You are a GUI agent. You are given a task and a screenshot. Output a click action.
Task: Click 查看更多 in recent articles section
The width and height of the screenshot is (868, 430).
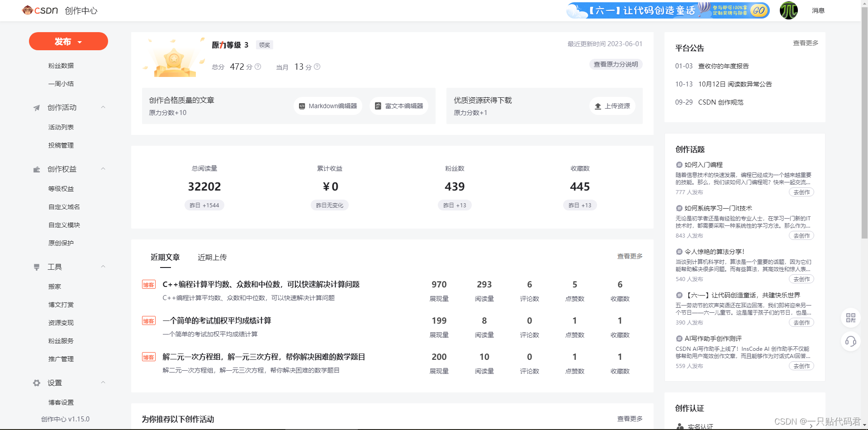click(x=630, y=256)
